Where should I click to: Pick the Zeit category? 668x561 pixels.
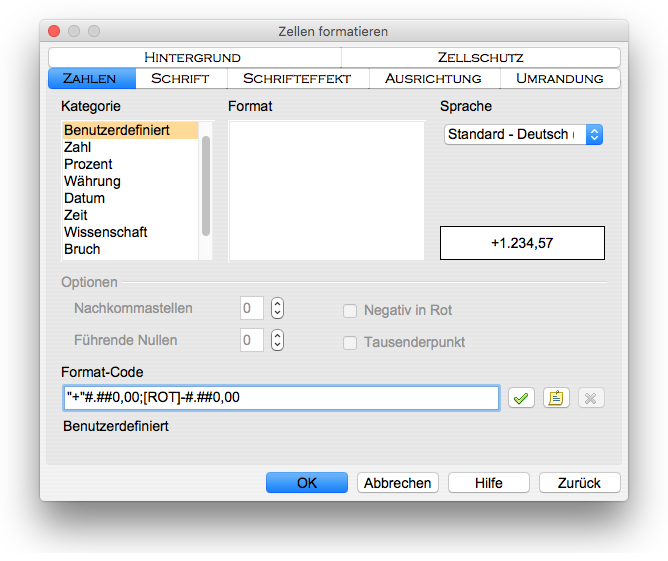pos(130,215)
